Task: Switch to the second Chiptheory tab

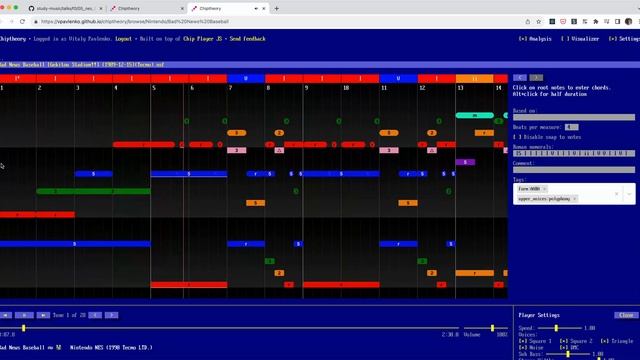Action: (x=147, y=8)
